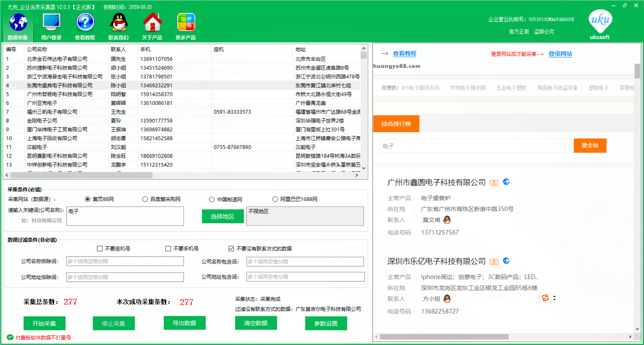Select the 阿里巴巴1688网 radio option

coord(275,199)
